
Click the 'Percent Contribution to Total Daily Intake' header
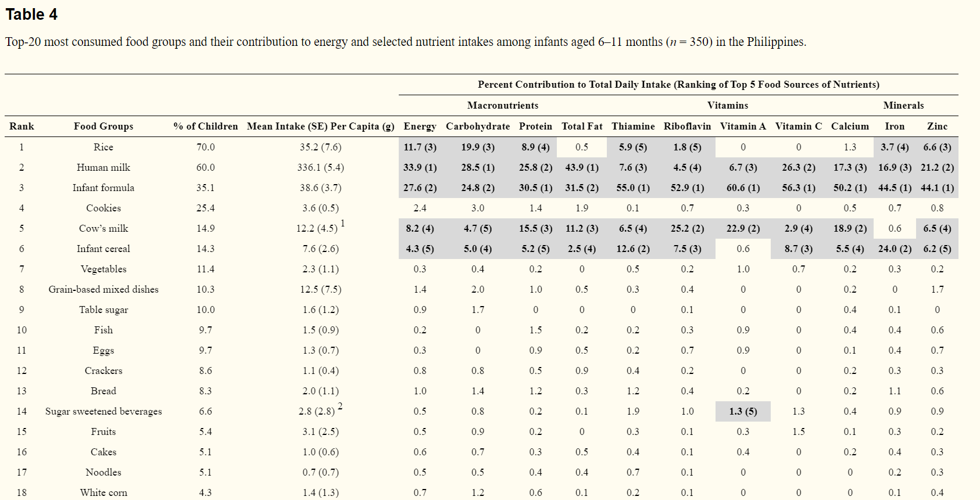tap(678, 85)
